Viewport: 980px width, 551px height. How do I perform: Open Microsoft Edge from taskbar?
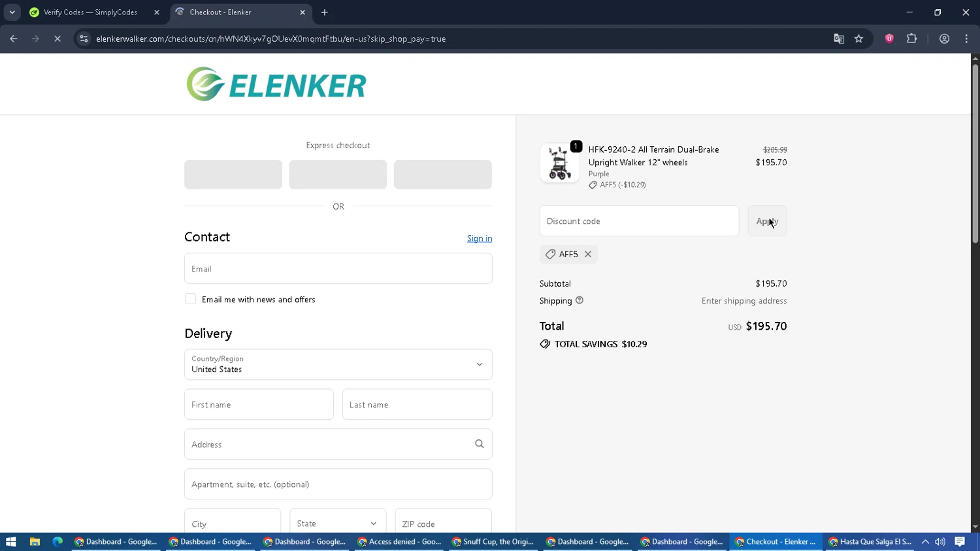pos(57,541)
